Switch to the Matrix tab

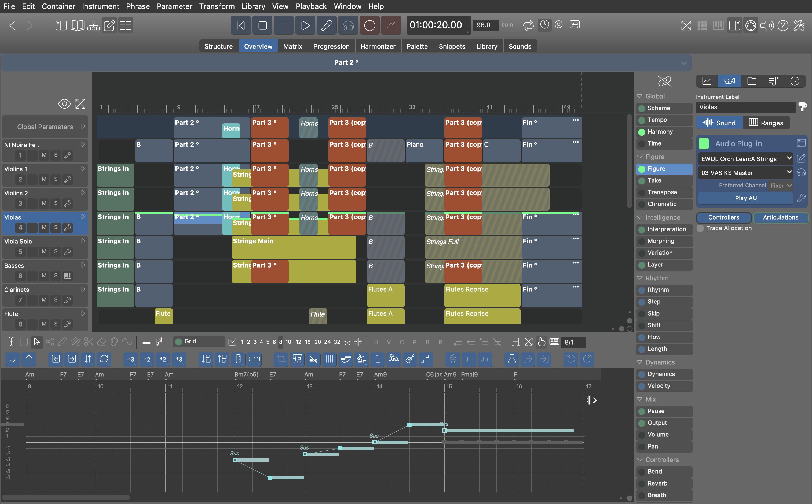coord(292,46)
